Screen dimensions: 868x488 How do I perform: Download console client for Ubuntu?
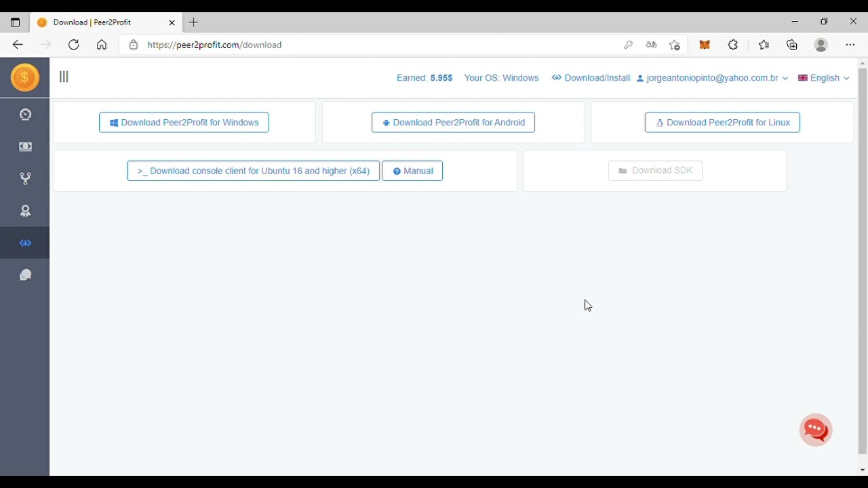[x=253, y=171]
